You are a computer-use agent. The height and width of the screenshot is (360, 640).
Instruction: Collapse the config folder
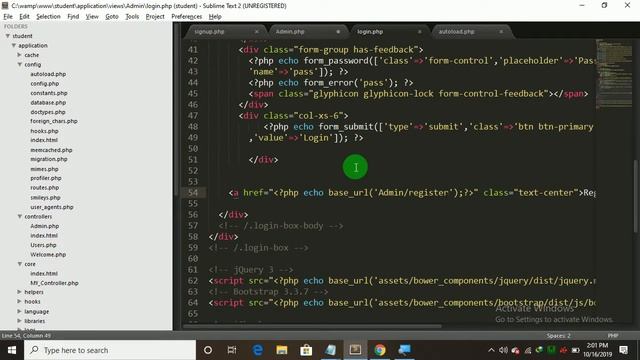pyautogui.click(x=19, y=64)
